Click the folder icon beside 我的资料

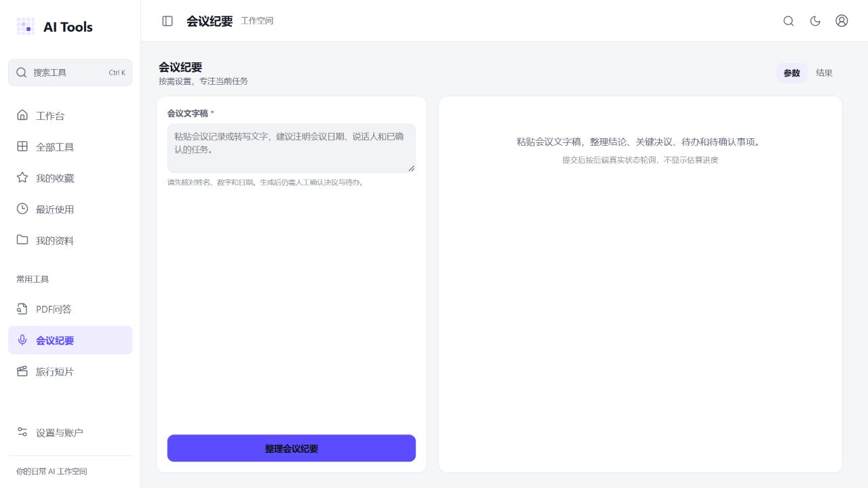(x=22, y=240)
